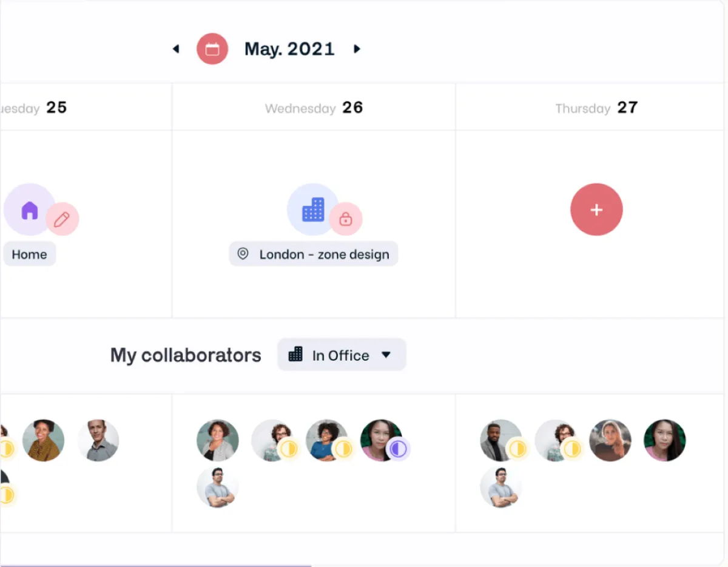Screen dimensions: 728x567
Task: Select the Thursday 27 column header
Action: coord(596,108)
